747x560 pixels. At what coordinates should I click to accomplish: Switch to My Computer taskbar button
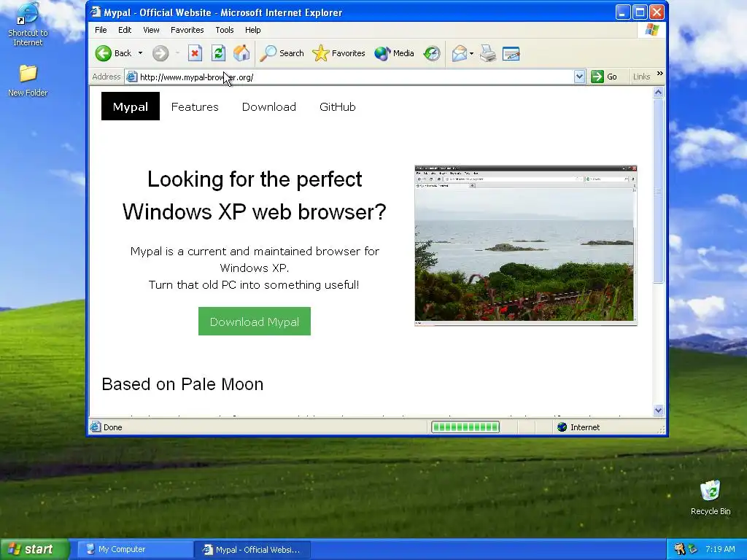[135, 549]
